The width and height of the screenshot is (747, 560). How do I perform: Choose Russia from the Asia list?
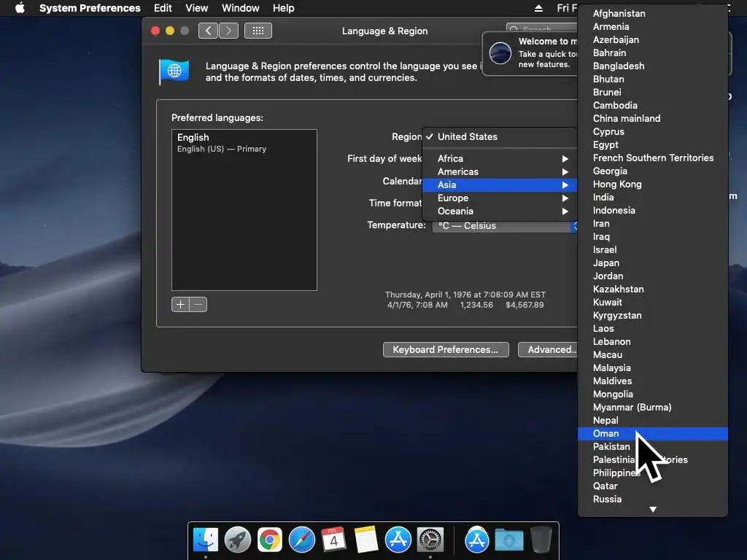653,499
